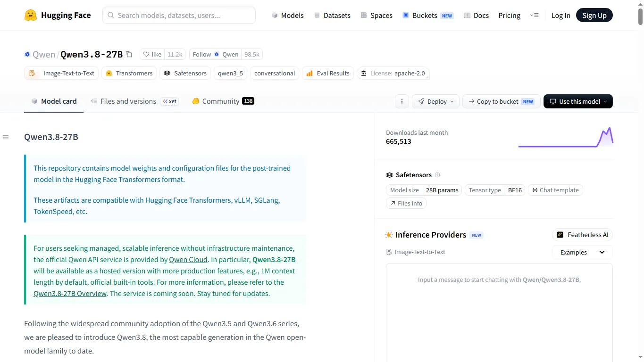644x362 pixels.
Task: Open the Use this model dropdown
Action: point(578,101)
